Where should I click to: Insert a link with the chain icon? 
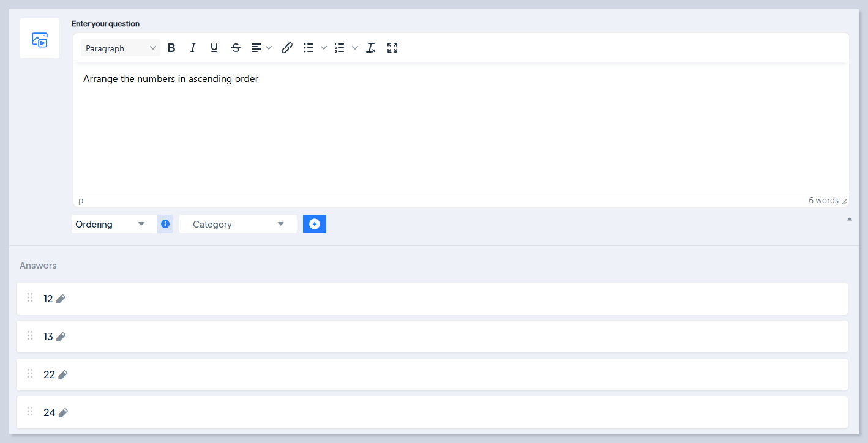point(287,48)
